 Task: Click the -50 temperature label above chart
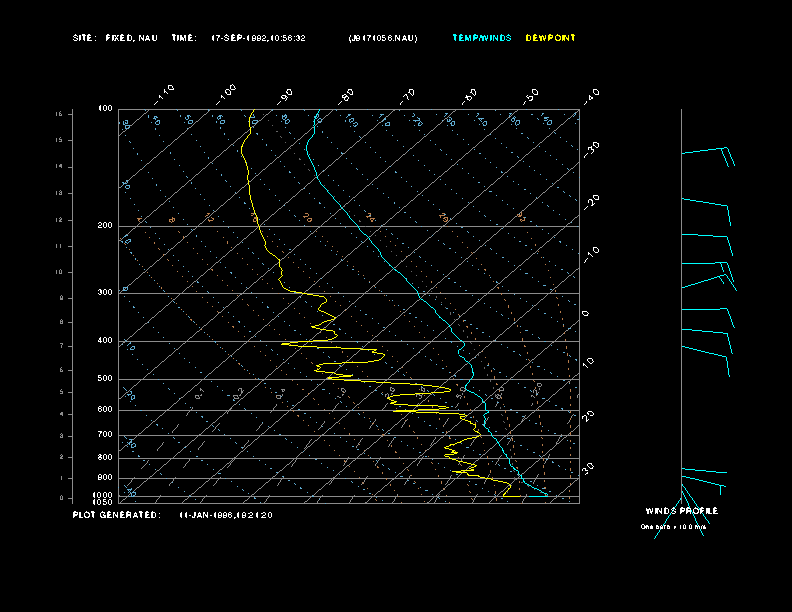pyautogui.click(x=531, y=96)
